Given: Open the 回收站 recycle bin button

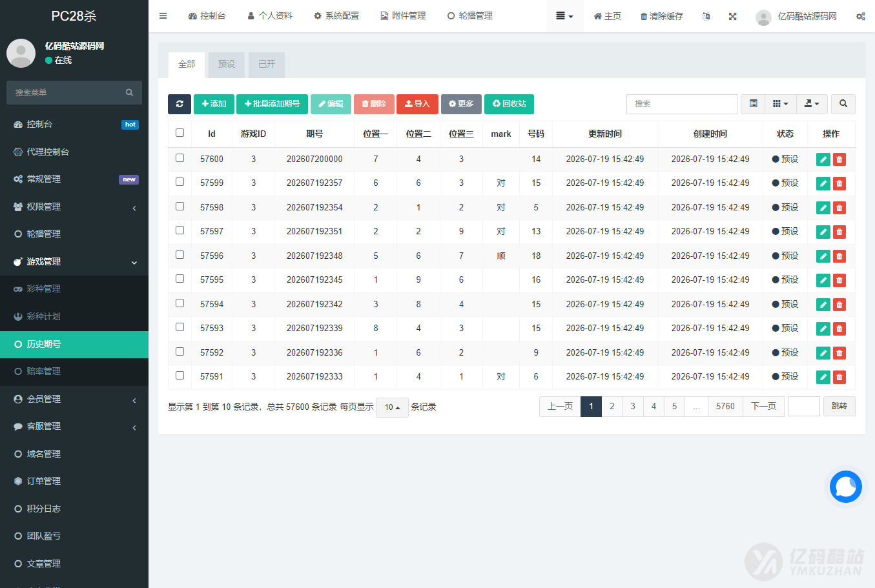Looking at the screenshot, I should pyautogui.click(x=509, y=104).
